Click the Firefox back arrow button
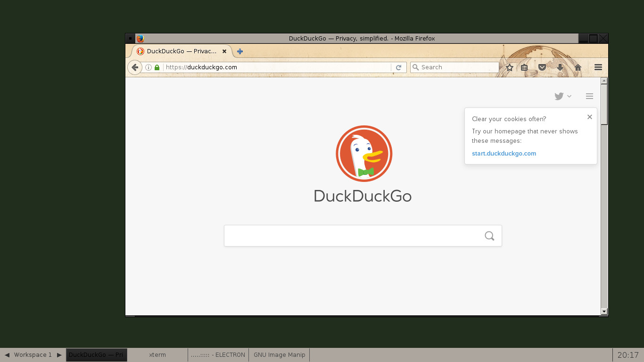 pos(135,67)
